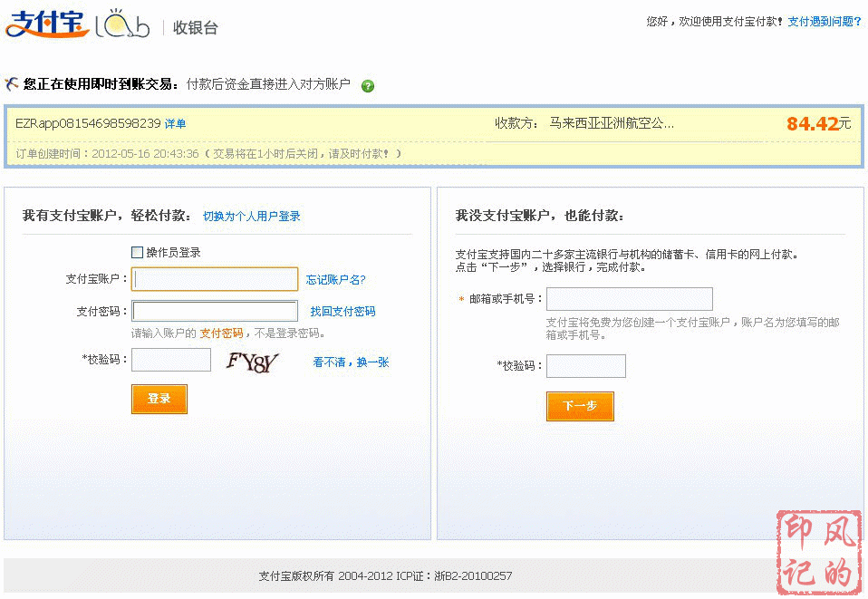Click the order number EZRapp08154698598239

tap(88, 123)
